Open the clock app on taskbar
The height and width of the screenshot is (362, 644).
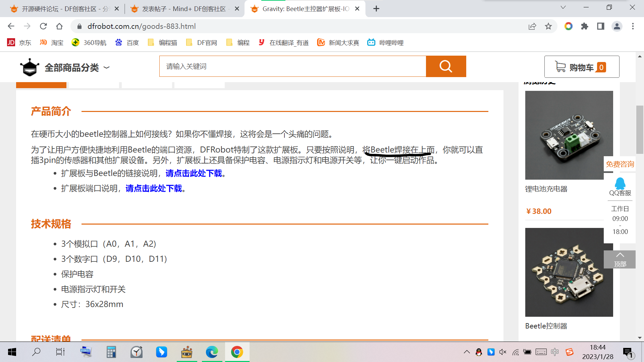pos(136,352)
